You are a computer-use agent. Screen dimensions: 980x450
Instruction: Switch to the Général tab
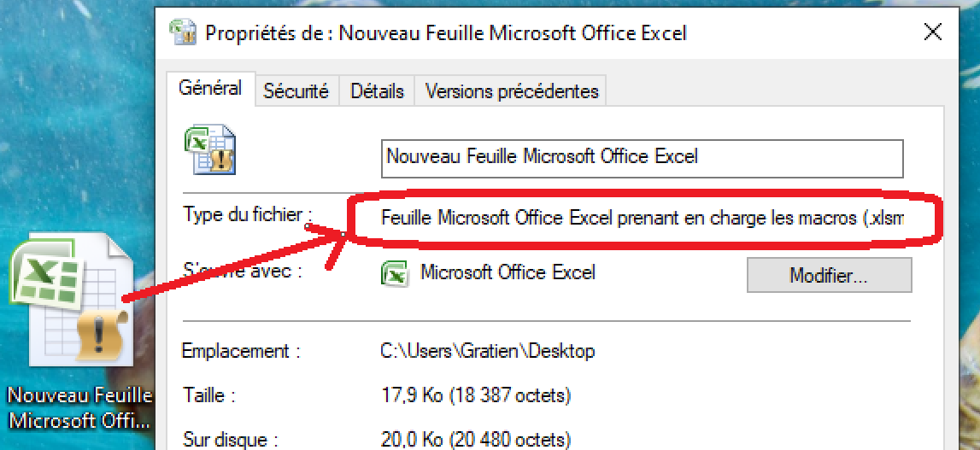pos(210,89)
